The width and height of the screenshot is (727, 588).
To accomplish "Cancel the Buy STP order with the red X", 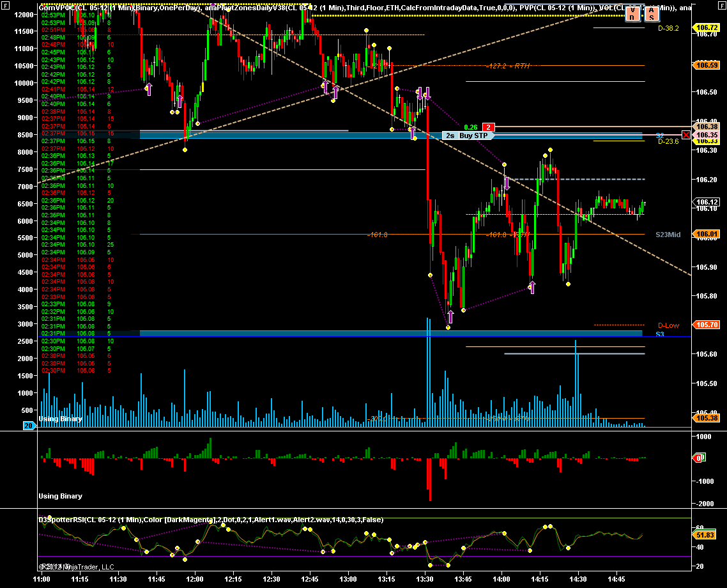I will click(685, 135).
